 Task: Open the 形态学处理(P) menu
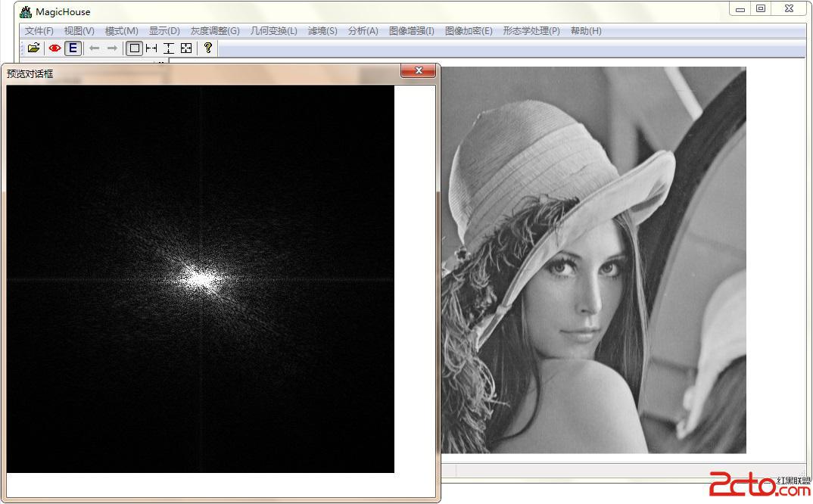point(531,30)
